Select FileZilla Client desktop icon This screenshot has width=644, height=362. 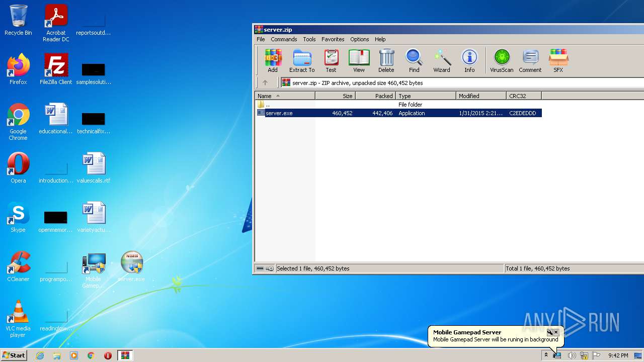[56, 69]
